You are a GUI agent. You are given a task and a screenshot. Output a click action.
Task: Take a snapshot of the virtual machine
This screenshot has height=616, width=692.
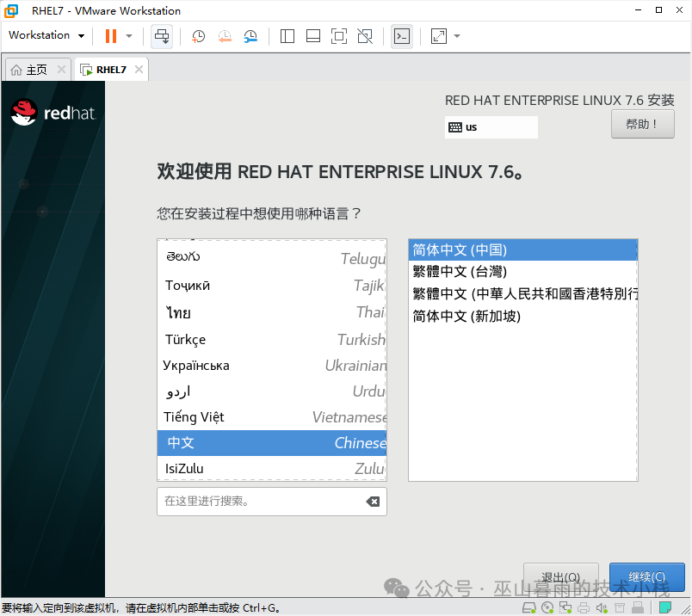click(198, 36)
